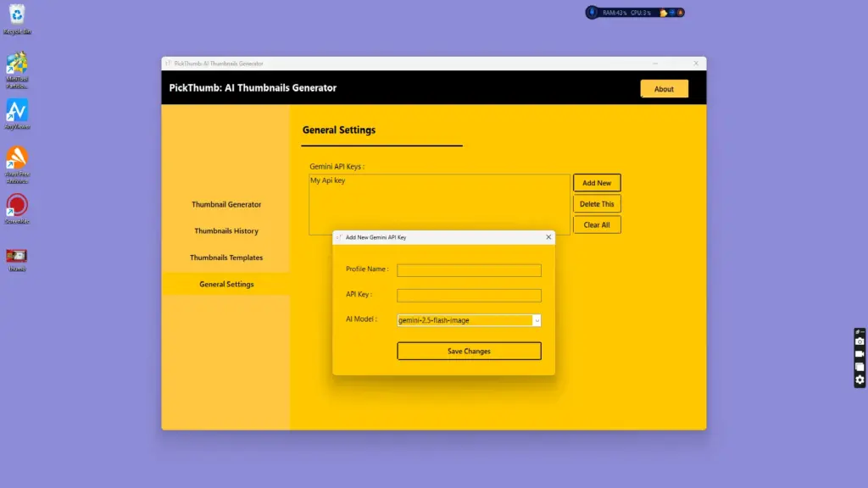Image resolution: width=868 pixels, height=488 pixels.
Task: Click the Add New button
Action: pos(597,183)
